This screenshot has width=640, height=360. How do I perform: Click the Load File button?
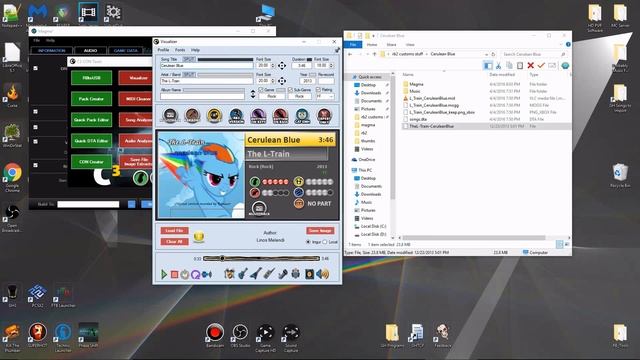pyautogui.click(x=174, y=231)
